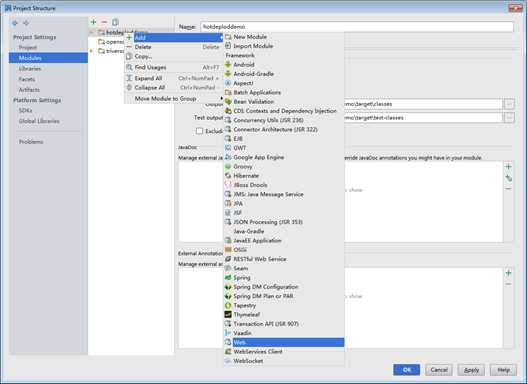Click the WebSocket framework icon
This screenshot has width=527, height=384.
tap(228, 361)
